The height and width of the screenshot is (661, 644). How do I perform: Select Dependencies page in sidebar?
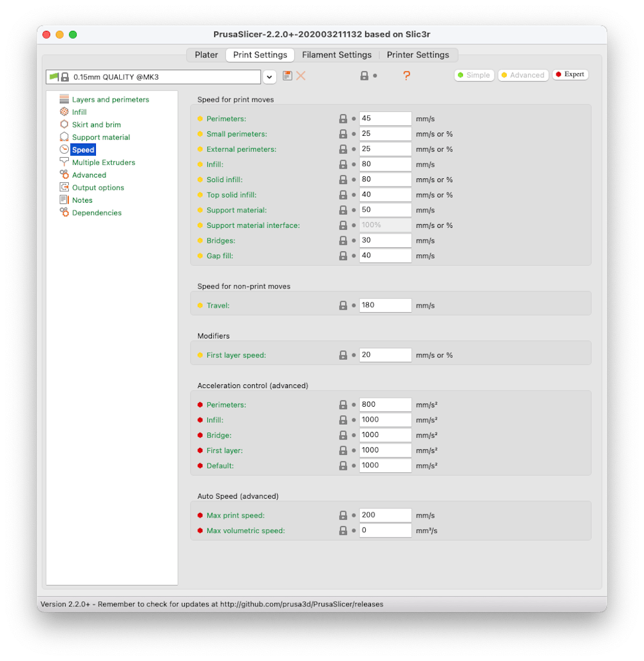click(97, 213)
